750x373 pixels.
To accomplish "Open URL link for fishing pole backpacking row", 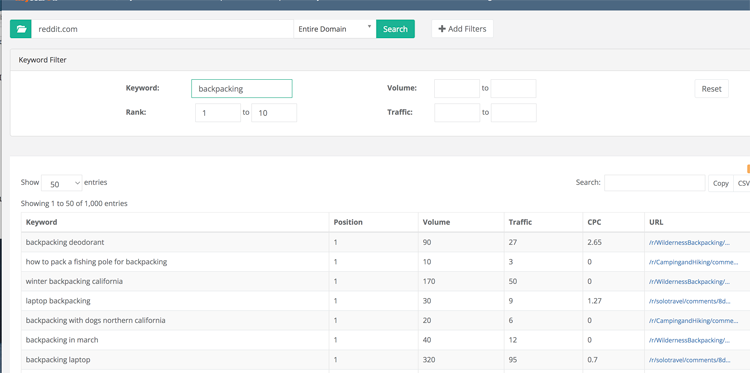I will [x=693, y=262].
